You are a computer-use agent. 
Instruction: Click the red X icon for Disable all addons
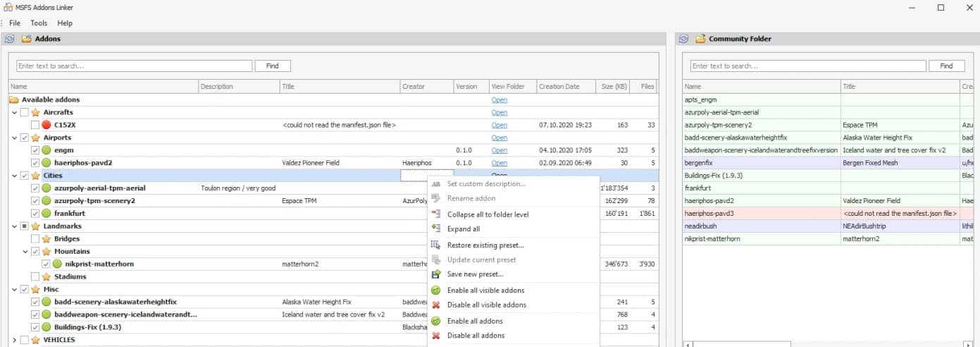[x=435, y=336]
